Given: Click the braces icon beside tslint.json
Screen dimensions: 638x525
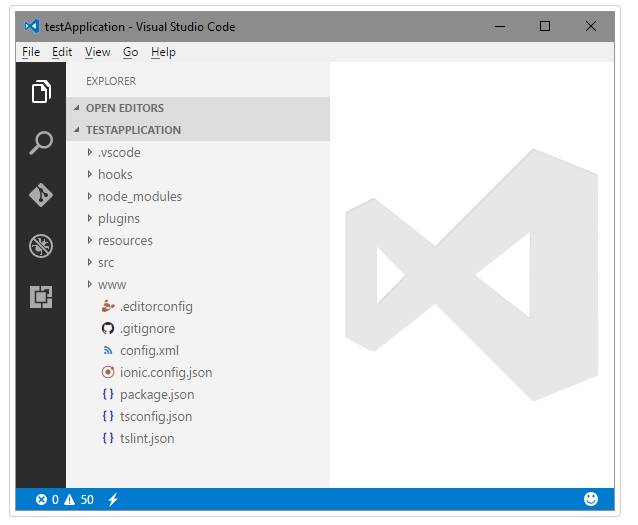Looking at the screenshot, I should [108, 438].
